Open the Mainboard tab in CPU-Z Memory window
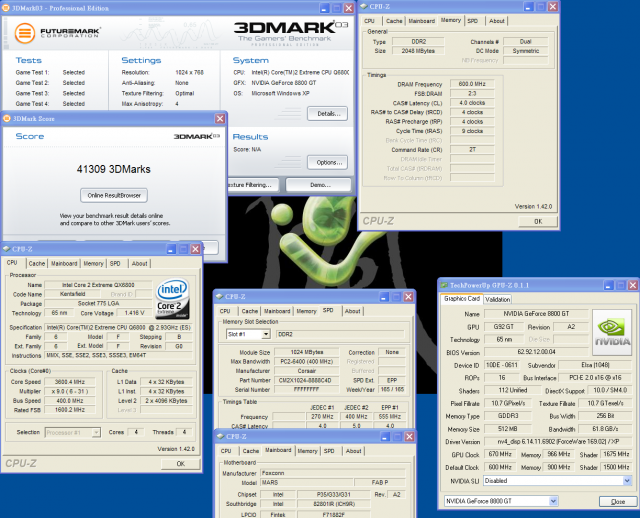Image resolution: width=640 pixels, height=518 pixels. (x=422, y=21)
